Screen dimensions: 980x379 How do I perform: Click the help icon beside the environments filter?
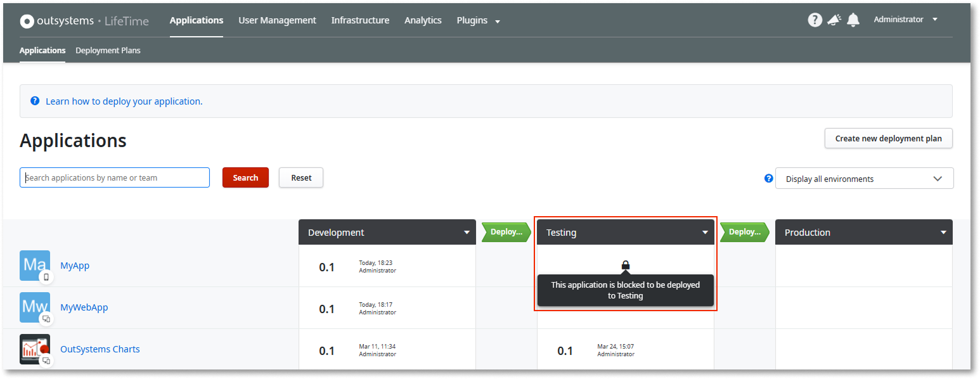point(768,178)
